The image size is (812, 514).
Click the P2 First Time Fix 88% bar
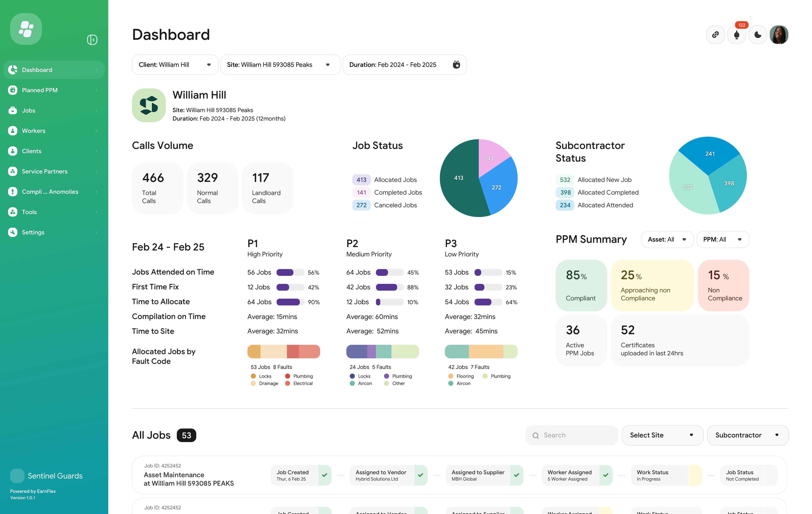click(390, 287)
